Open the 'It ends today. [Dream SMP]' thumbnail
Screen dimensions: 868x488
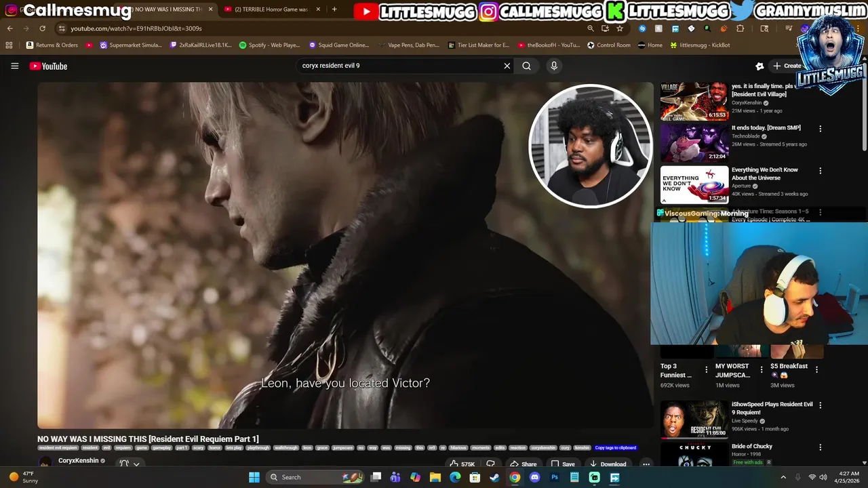coord(694,143)
